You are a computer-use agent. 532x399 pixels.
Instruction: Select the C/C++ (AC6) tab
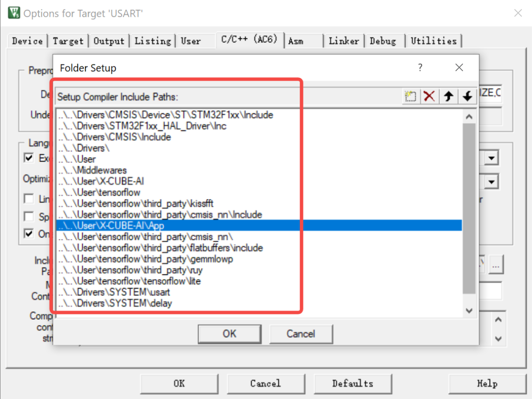coord(249,40)
